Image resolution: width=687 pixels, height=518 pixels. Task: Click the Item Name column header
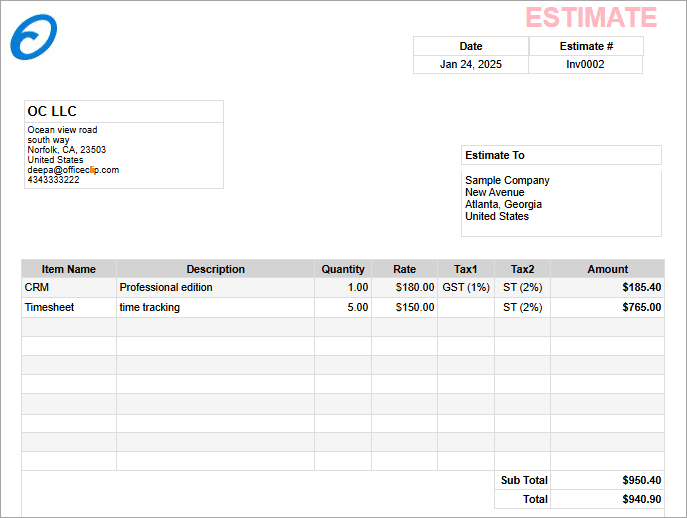point(69,269)
